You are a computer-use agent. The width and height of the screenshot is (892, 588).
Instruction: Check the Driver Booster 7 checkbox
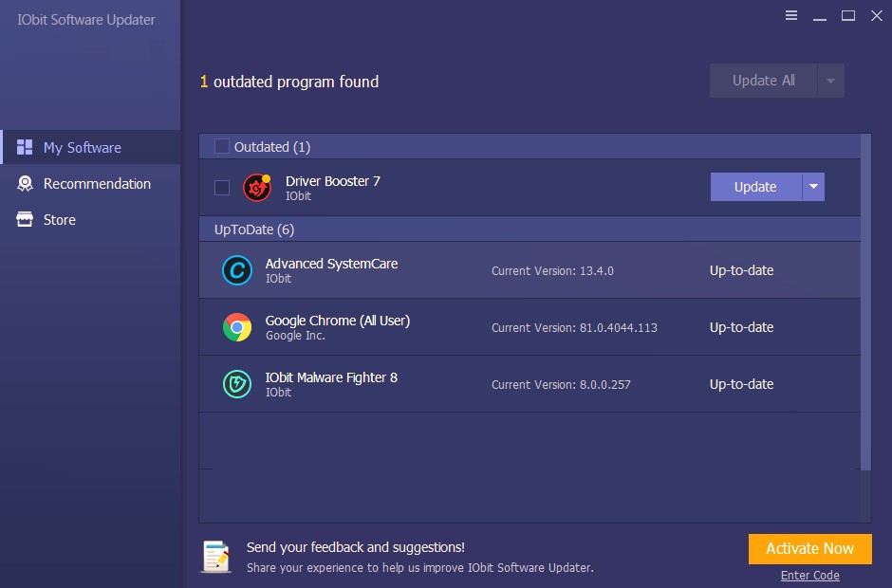[x=222, y=188]
